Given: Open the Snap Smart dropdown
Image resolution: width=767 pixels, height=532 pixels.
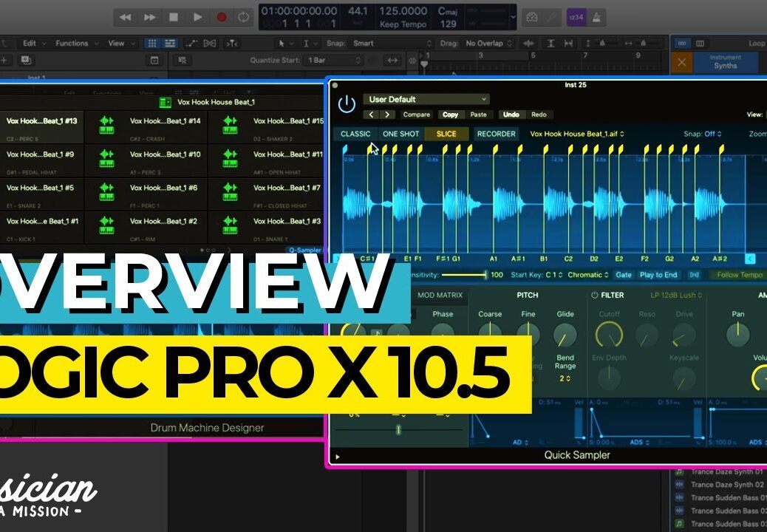Looking at the screenshot, I should pyautogui.click(x=391, y=44).
